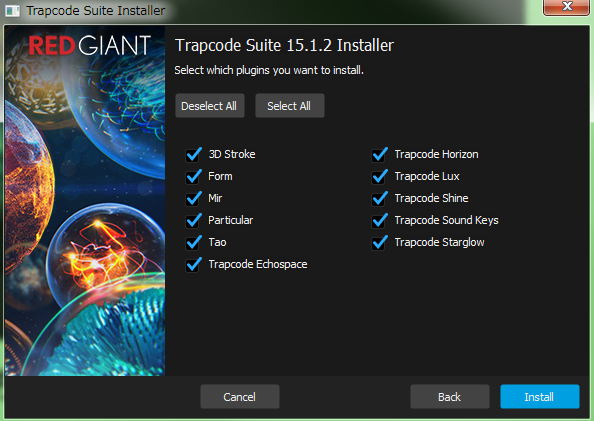Disable Trapcode Shine plugin
This screenshot has height=421, width=594.
tap(379, 199)
